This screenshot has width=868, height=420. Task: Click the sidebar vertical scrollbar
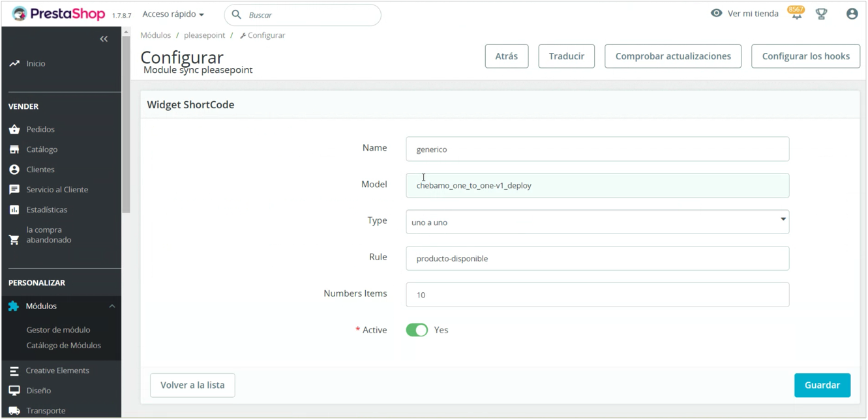coord(126,124)
